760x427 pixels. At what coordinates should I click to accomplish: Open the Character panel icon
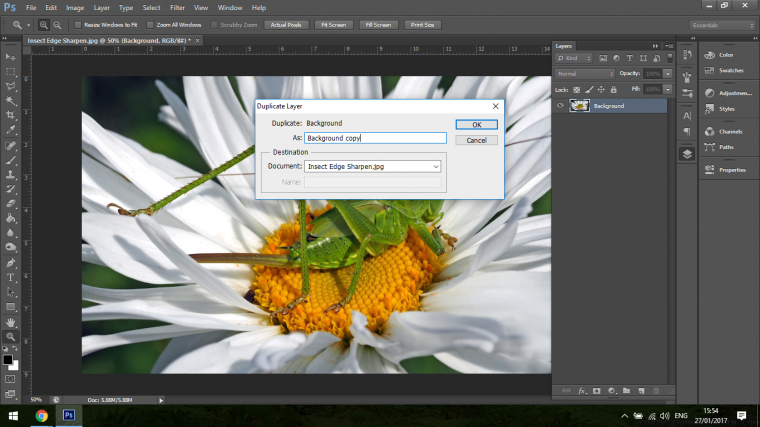(687, 115)
